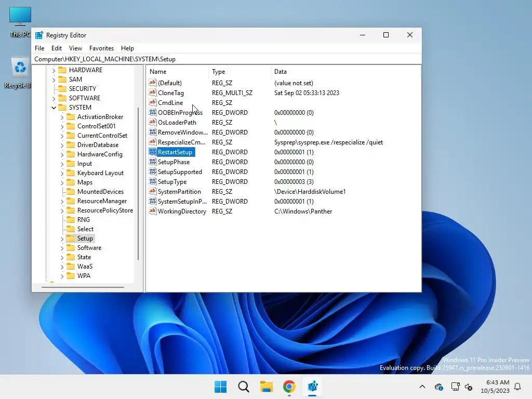Sort values by the Data column
This screenshot has width=532, height=399.
click(345, 72)
